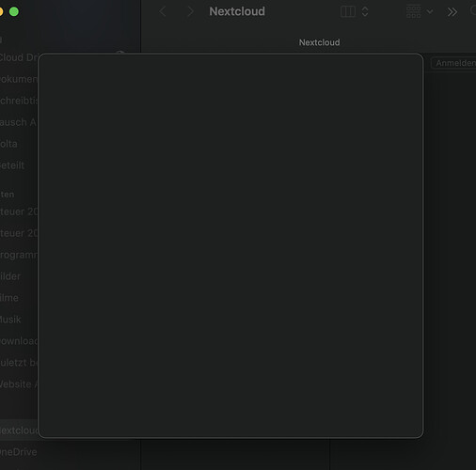Open the Tausch sidebar folder

click(18, 122)
